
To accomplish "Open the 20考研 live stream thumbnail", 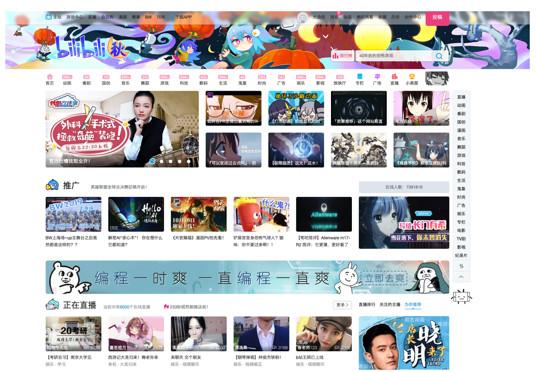I will tap(73, 334).
